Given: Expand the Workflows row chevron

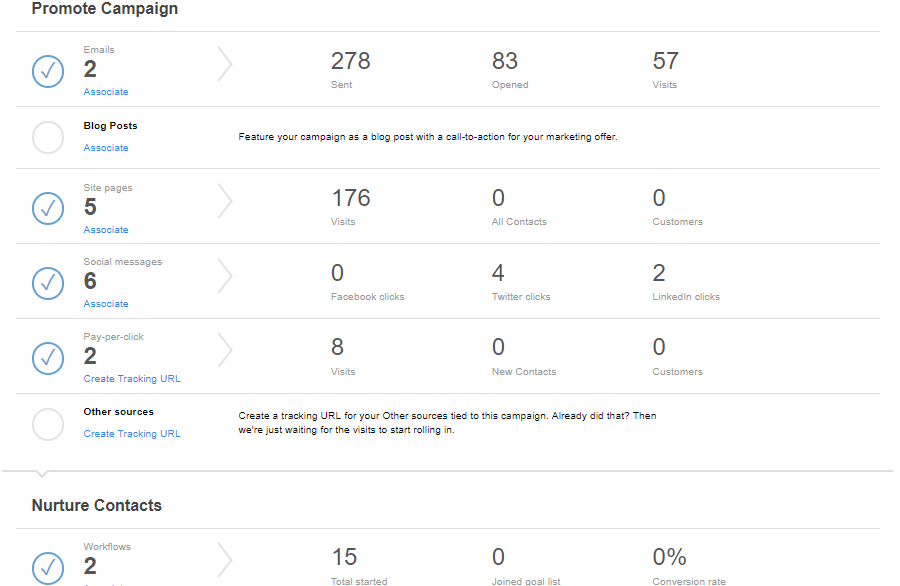Looking at the screenshot, I should point(225,560).
